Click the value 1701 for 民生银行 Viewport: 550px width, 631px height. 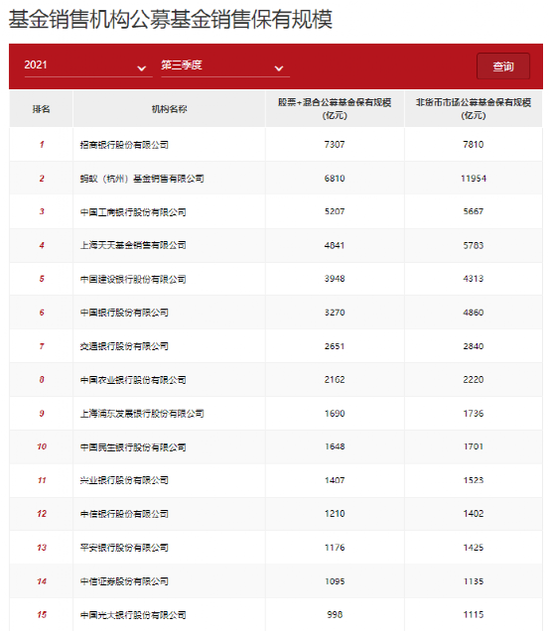point(473,446)
